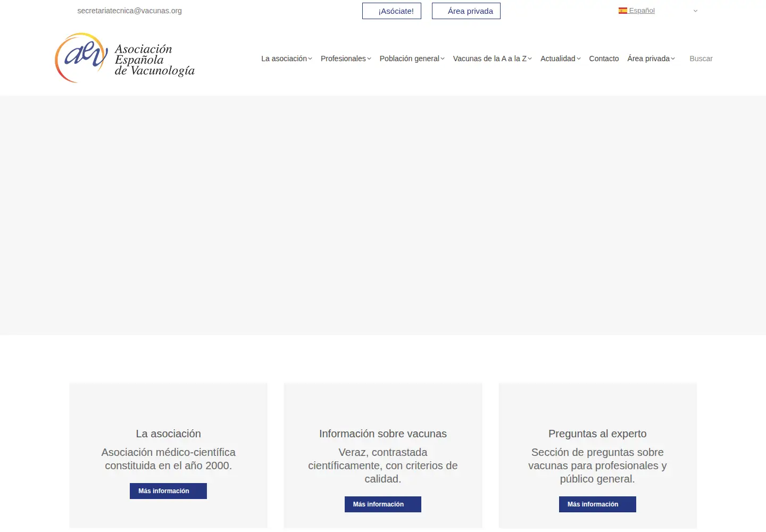Click text 'Asociación médico-científica constituida en el año 2000.'

click(168, 459)
